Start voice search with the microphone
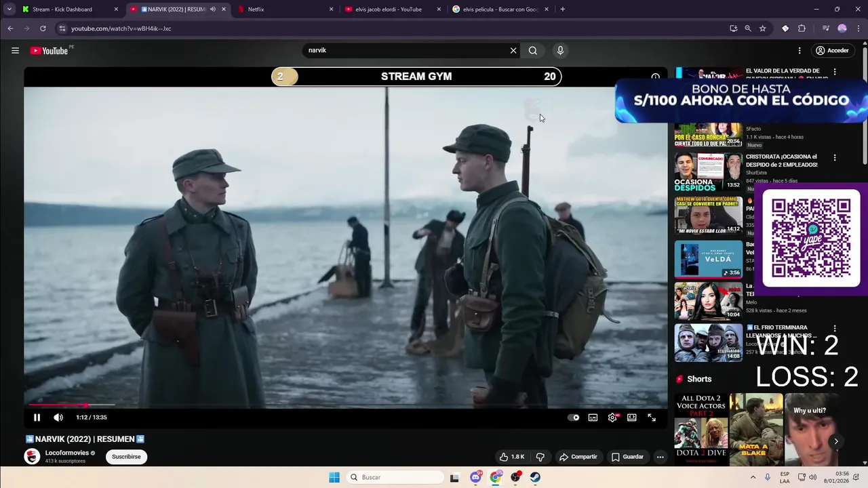The image size is (868, 488). point(560,50)
